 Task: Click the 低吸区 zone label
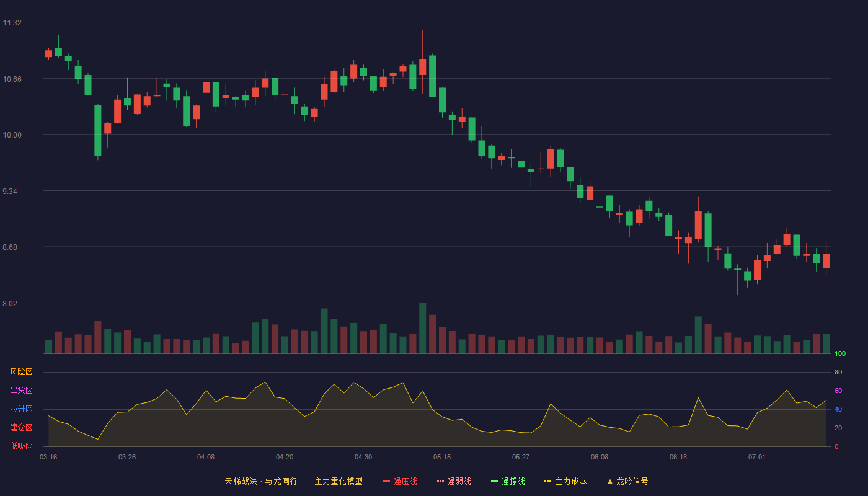(21, 446)
